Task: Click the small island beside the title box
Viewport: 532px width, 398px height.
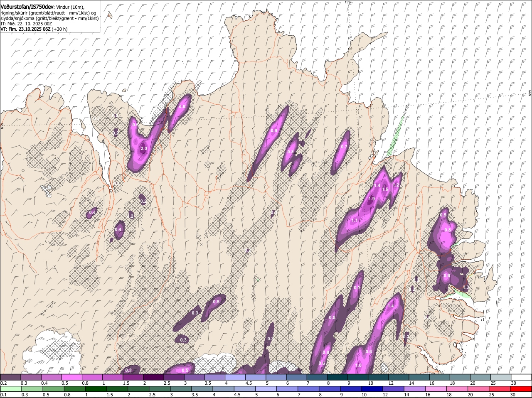Action: click(x=110, y=15)
